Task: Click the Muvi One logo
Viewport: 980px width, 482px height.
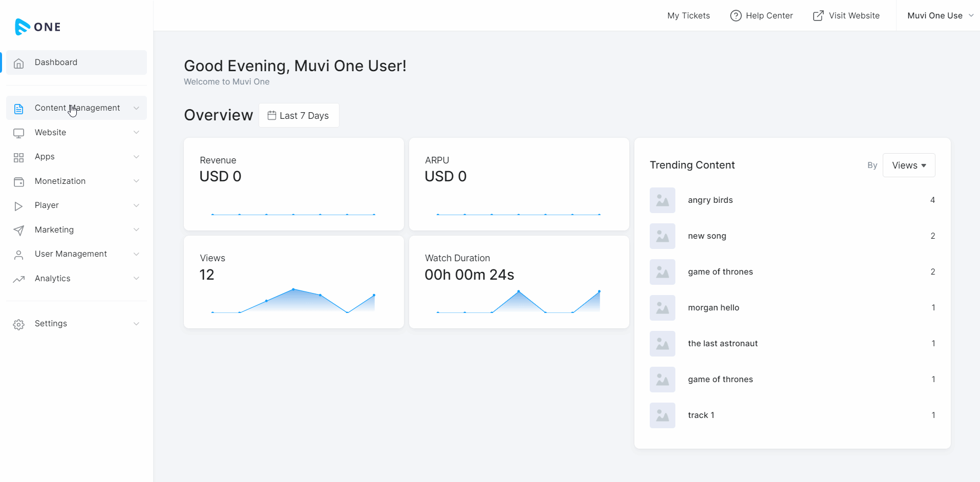Action: 38,27
